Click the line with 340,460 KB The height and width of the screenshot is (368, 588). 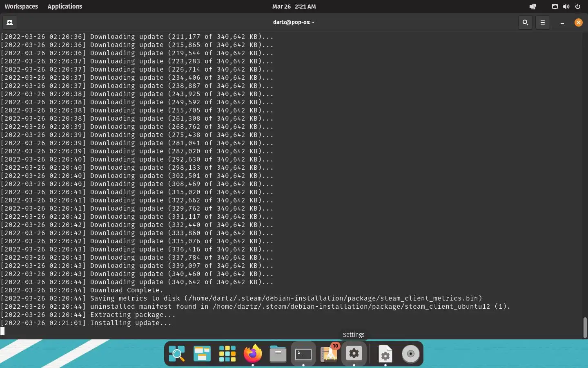point(137,274)
